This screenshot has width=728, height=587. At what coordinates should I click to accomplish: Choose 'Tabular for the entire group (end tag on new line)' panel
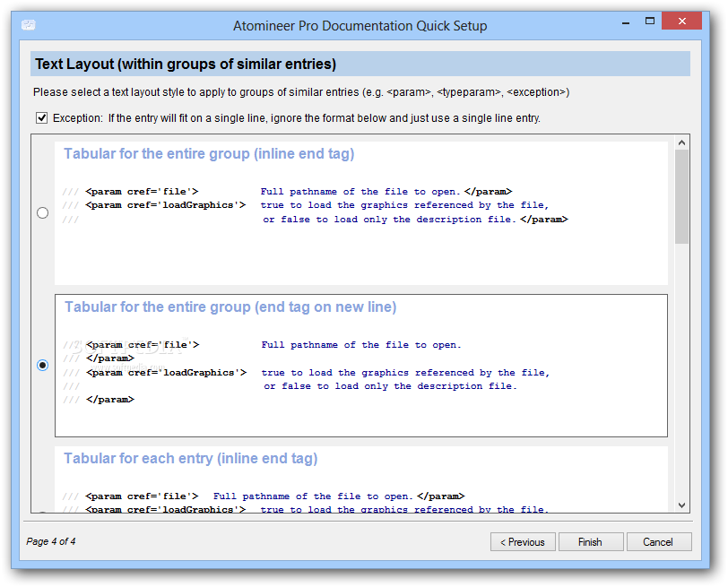tap(360, 365)
